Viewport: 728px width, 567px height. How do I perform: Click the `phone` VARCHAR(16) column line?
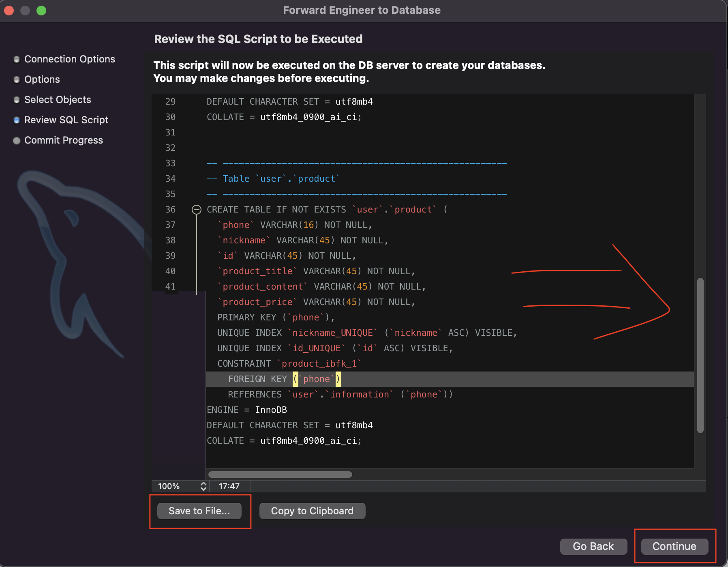(x=295, y=225)
